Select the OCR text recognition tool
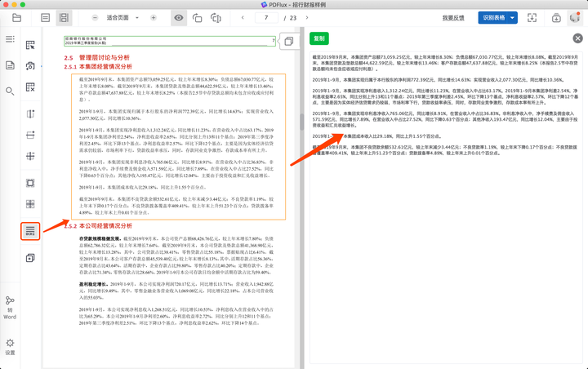The width and height of the screenshot is (588, 369). click(30, 231)
